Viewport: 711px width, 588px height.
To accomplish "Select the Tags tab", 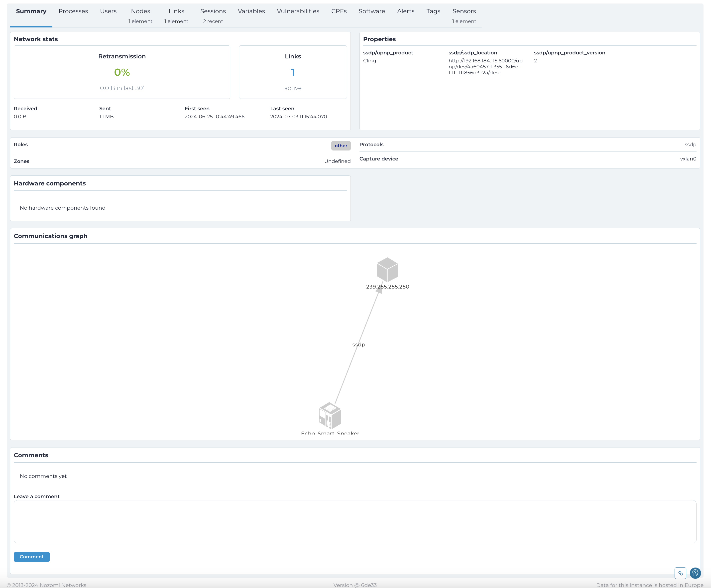I will (x=433, y=11).
